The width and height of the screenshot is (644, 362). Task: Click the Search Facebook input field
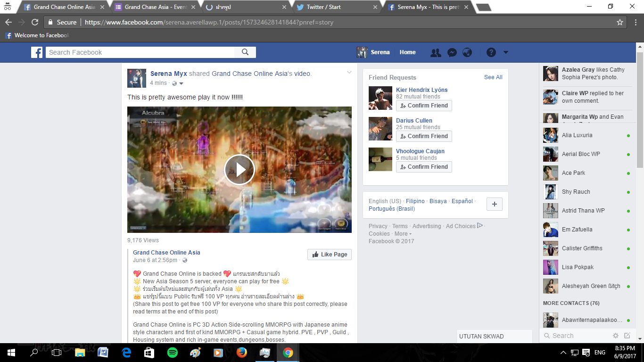point(140,52)
